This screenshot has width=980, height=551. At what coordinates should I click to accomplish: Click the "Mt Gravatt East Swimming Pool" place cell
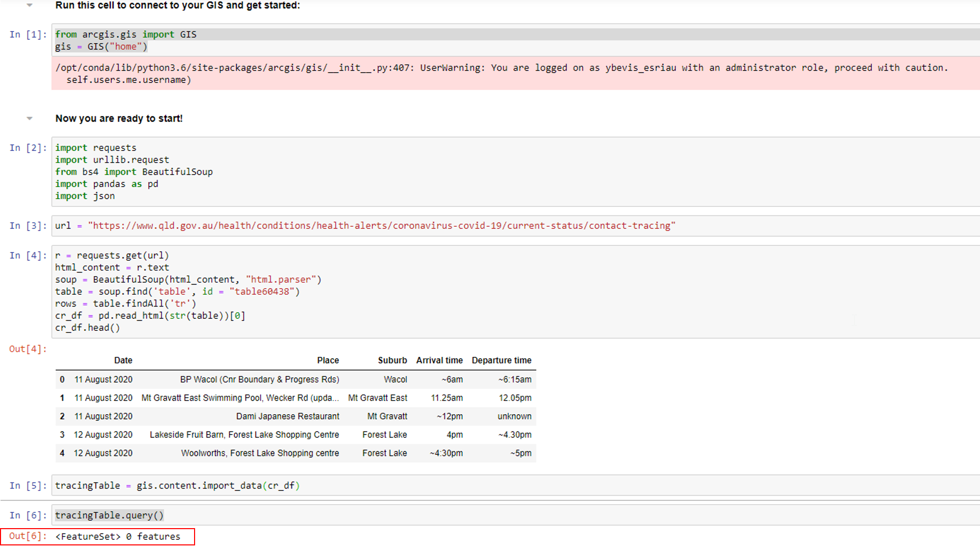(240, 398)
